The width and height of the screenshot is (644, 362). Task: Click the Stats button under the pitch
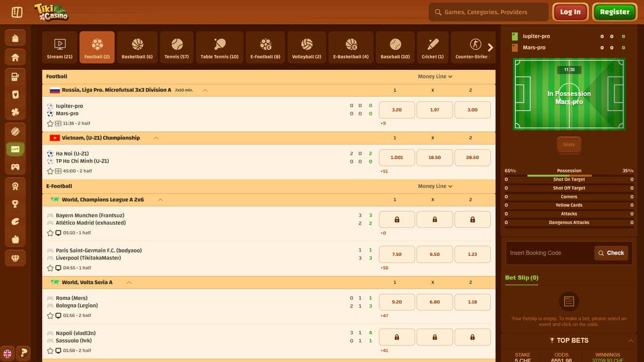pyautogui.click(x=569, y=145)
